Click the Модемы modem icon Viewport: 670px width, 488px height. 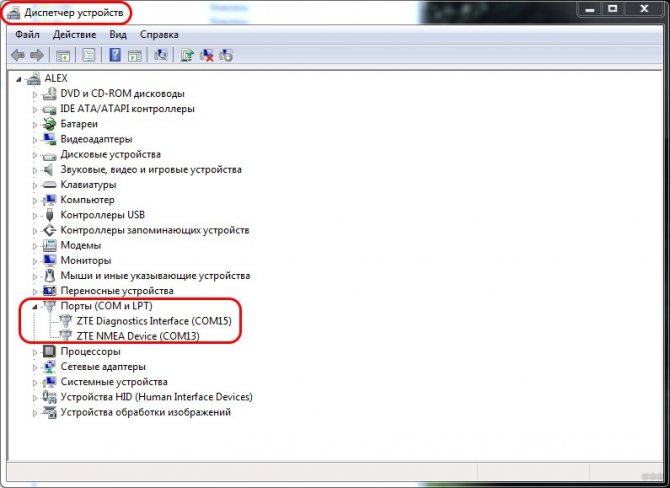click(50, 245)
